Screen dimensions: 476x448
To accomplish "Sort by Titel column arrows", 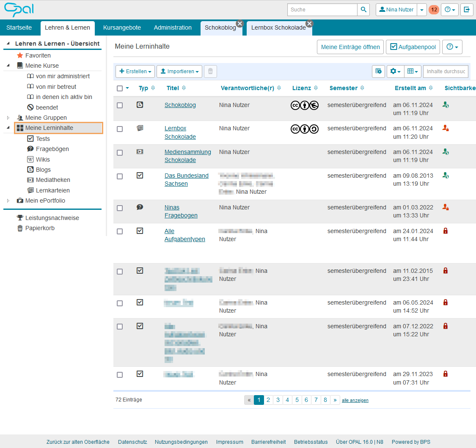I will [184, 88].
